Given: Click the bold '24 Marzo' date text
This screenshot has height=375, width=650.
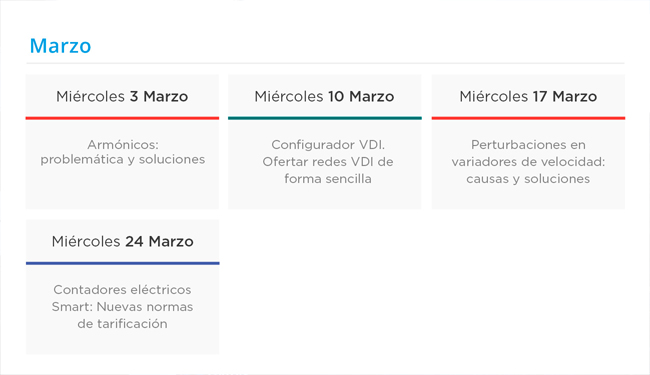Looking at the screenshot, I should coord(159,242).
